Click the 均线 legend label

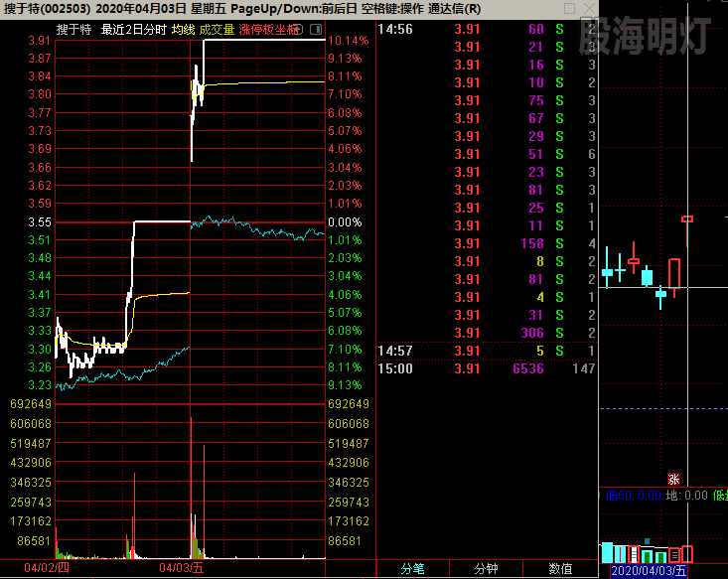tap(183, 30)
